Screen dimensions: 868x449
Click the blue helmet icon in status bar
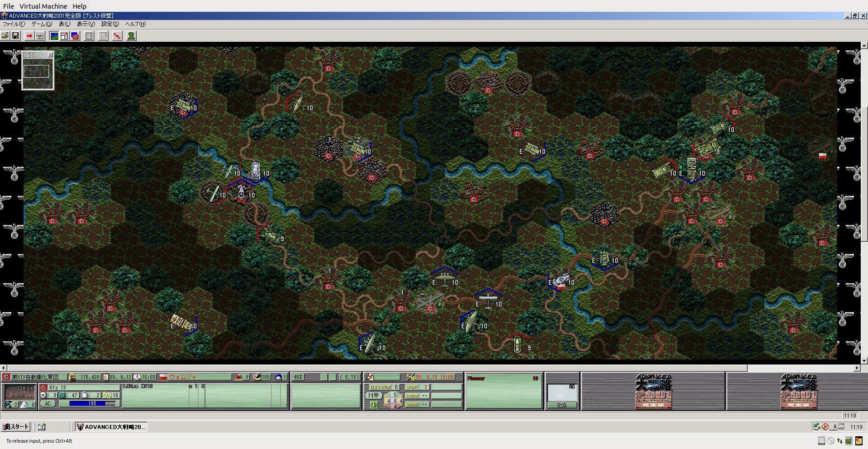coord(279,377)
